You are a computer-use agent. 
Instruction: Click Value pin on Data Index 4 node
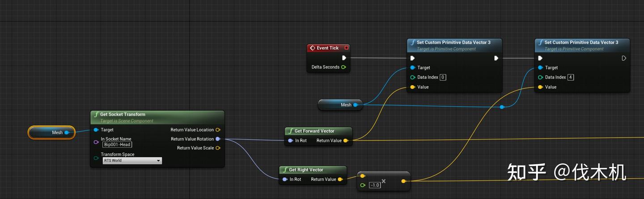tap(540, 87)
